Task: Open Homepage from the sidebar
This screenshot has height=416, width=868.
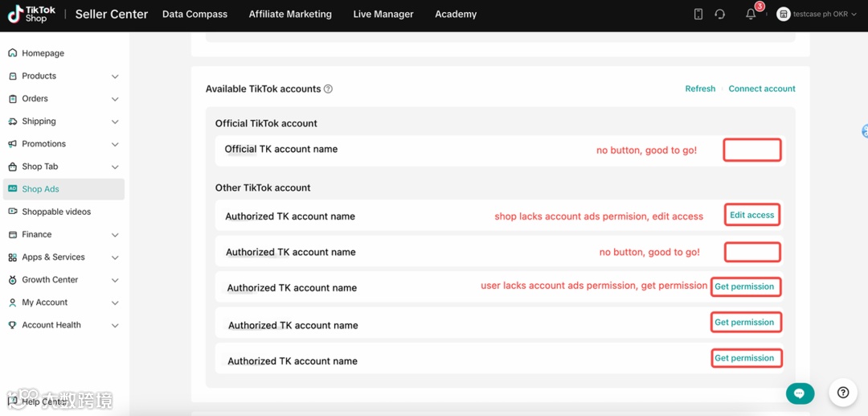Action: pos(43,53)
